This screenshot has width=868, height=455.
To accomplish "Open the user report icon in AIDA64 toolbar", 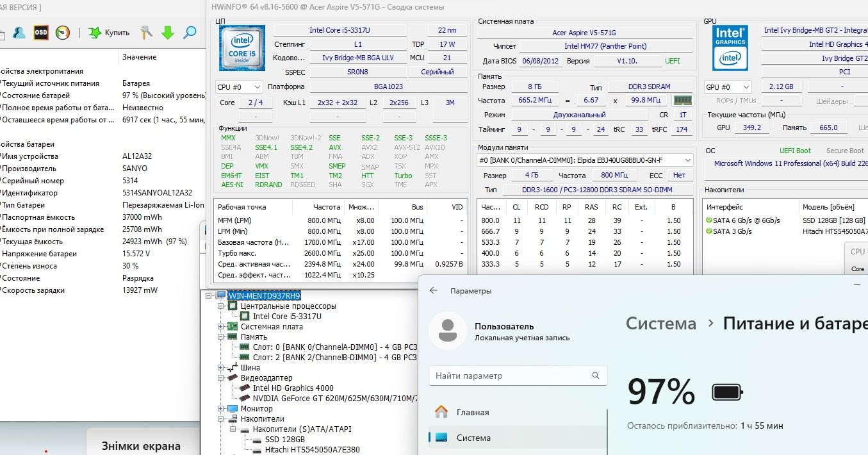I will point(20,33).
